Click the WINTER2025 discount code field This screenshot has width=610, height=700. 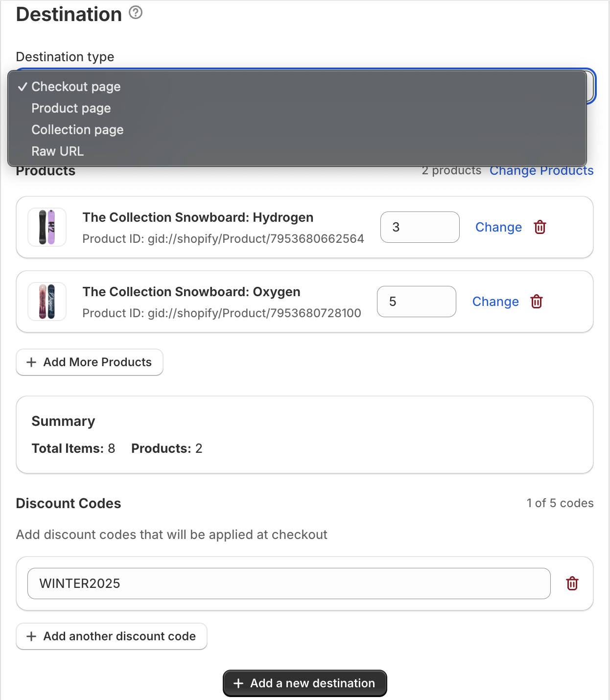pyautogui.click(x=289, y=583)
